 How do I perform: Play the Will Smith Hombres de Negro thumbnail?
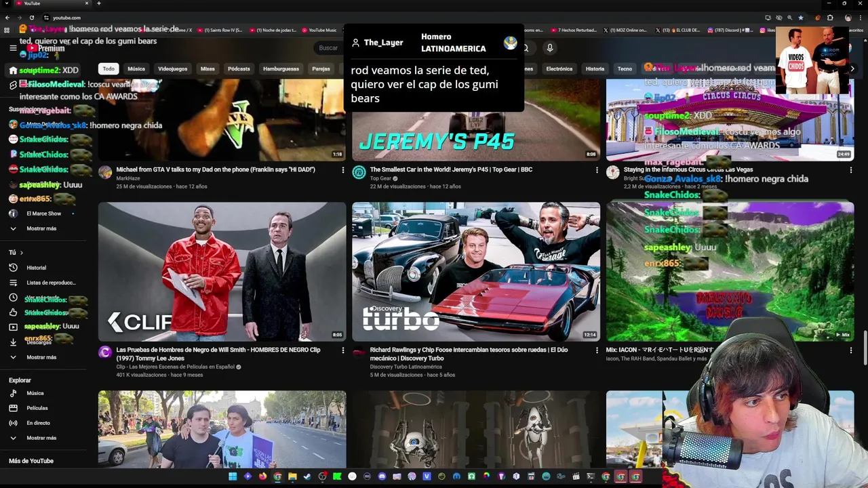[222, 271]
